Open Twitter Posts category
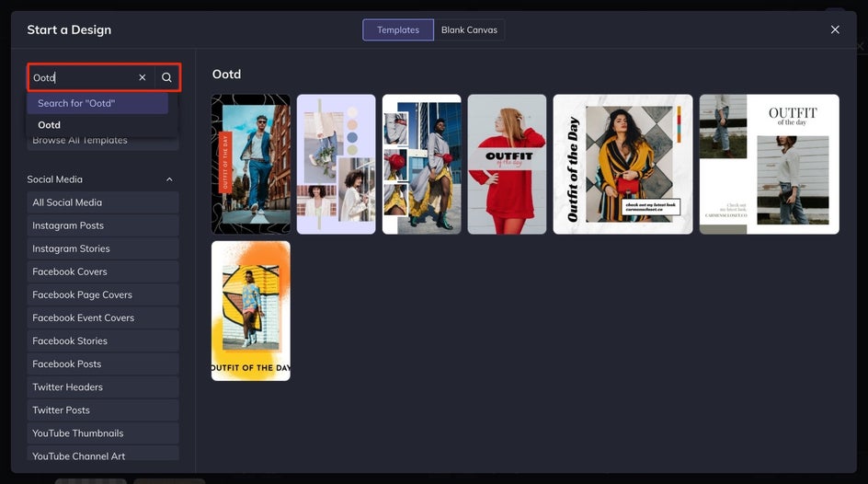868x484 pixels. [103, 410]
